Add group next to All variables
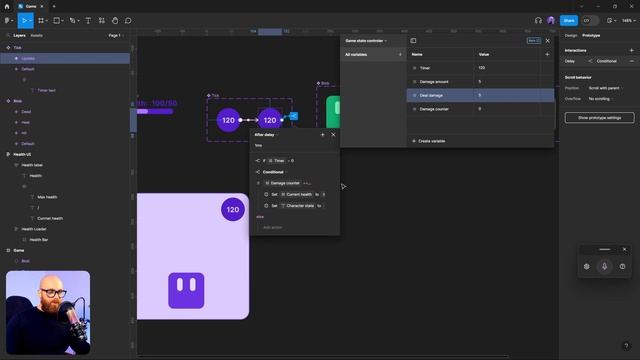This screenshot has width=640, height=360. (400, 54)
